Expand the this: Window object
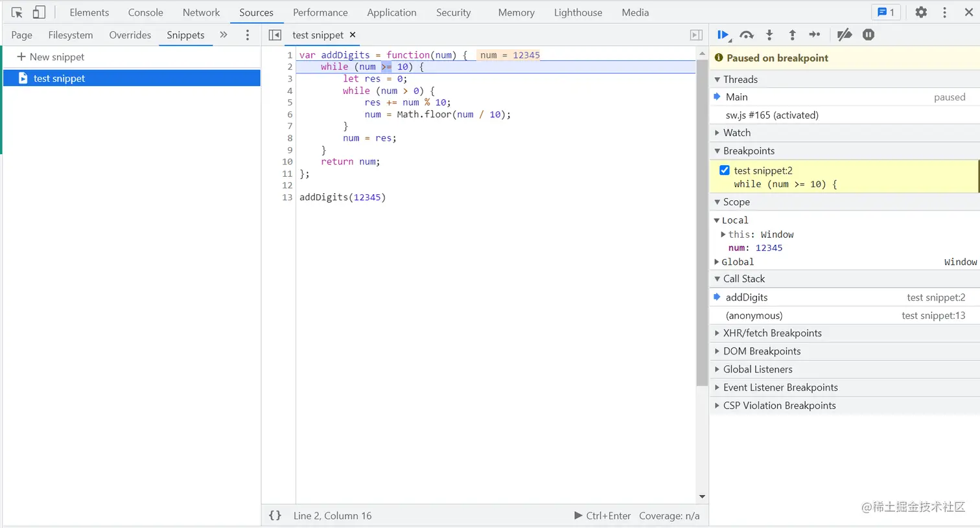Screen dimensions: 980x528 [x=723, y=235]
